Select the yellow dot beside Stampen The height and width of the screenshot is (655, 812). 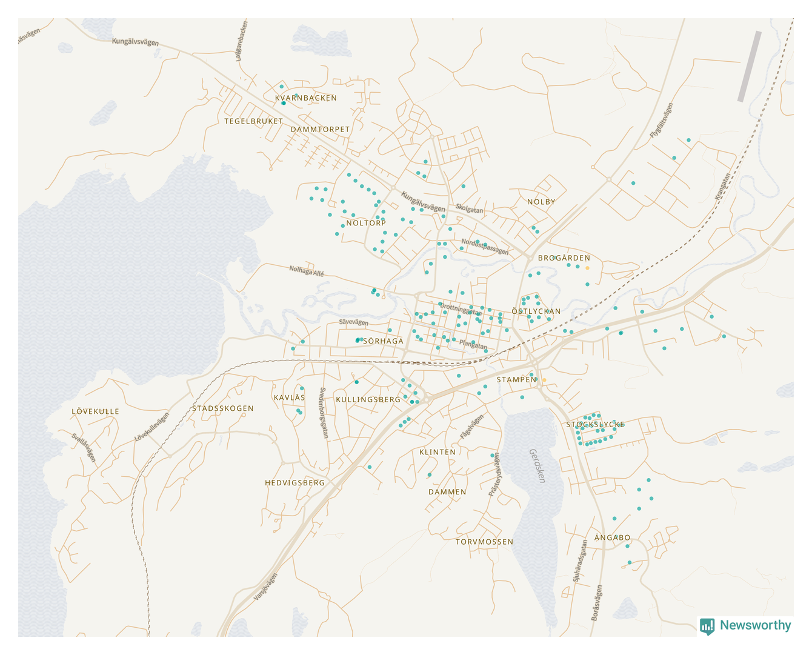coord(544,380)
